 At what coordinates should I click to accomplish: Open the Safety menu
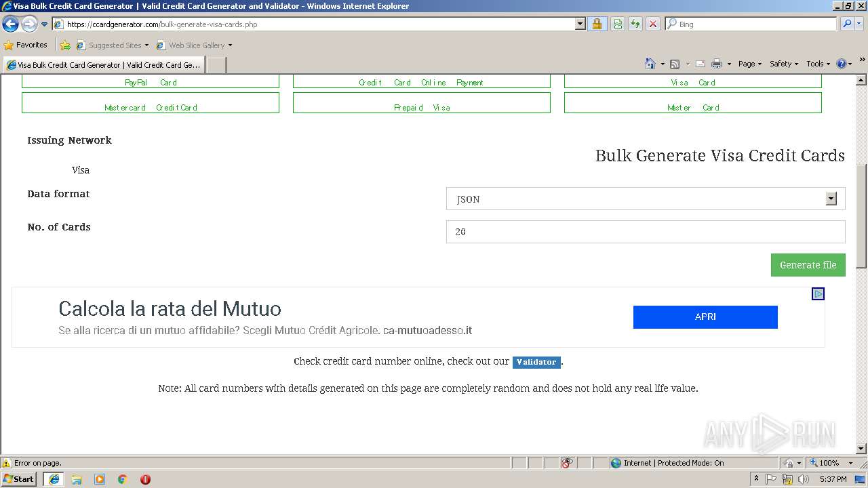[x=783, y=64]
